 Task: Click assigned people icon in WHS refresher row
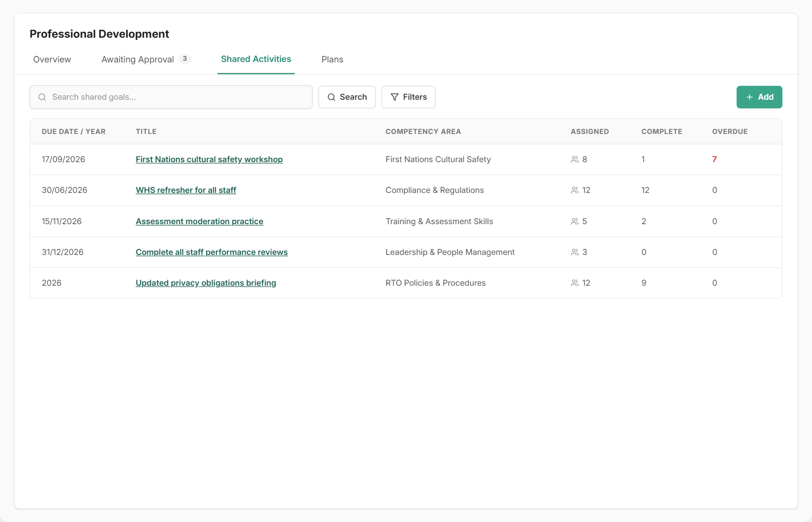pyautogui.click(x=575, y=190)
